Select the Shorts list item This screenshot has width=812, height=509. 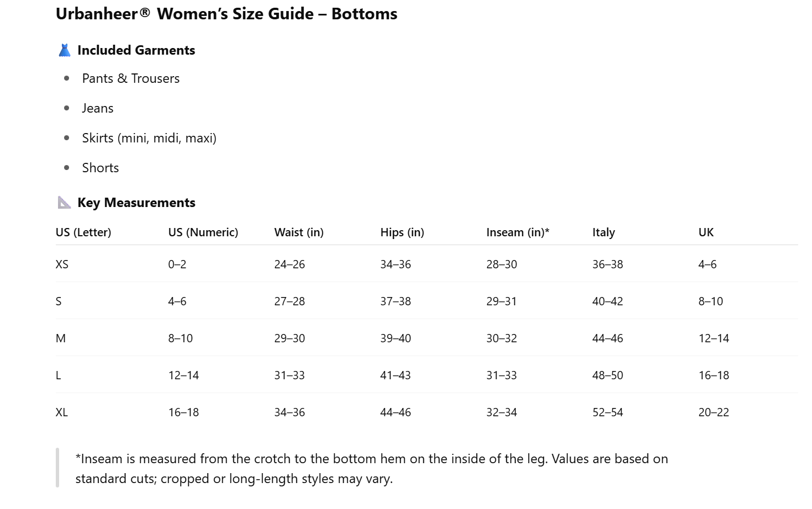[101, 168]
